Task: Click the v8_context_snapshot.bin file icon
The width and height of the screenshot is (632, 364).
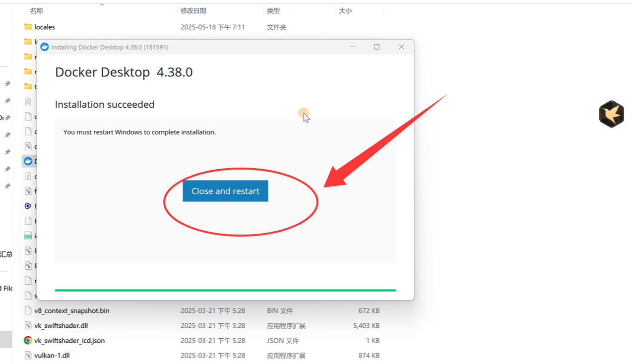Action: 28,311
